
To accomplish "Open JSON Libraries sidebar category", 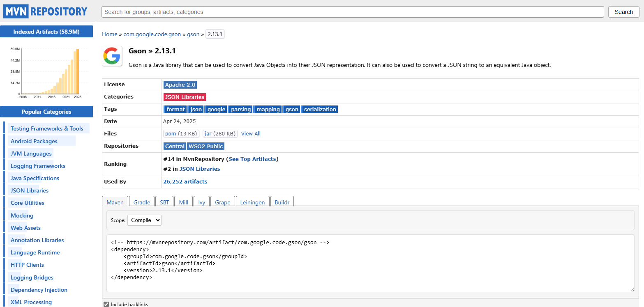I will (x=30, y=190).
